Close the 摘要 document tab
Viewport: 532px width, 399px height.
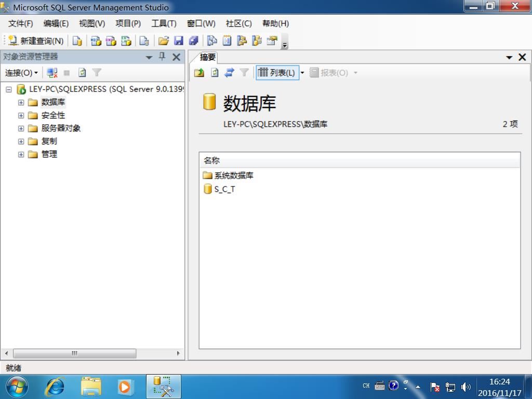click(x=523, y=57)
